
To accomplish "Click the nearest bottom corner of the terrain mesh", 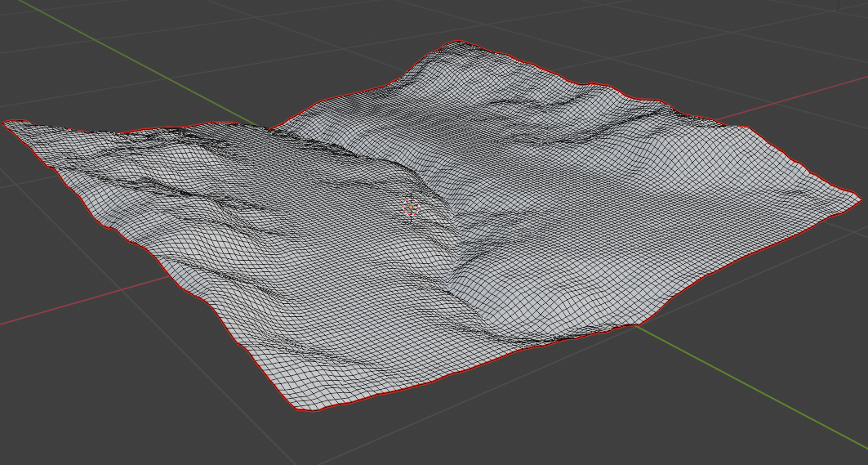I will (312, 409).
